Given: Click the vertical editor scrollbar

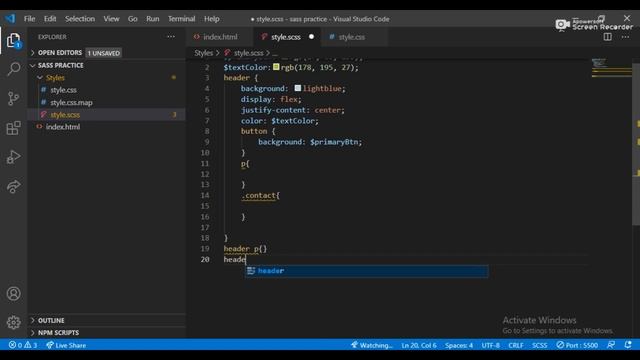Looking at the screenshot, I should pos(636,143).
